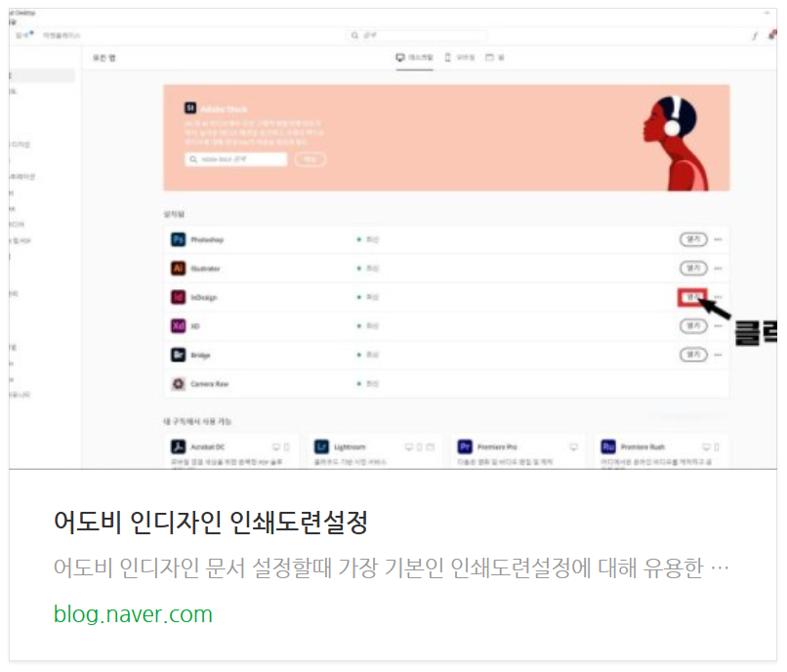Click the XD app icon

(x=178, y=326)
